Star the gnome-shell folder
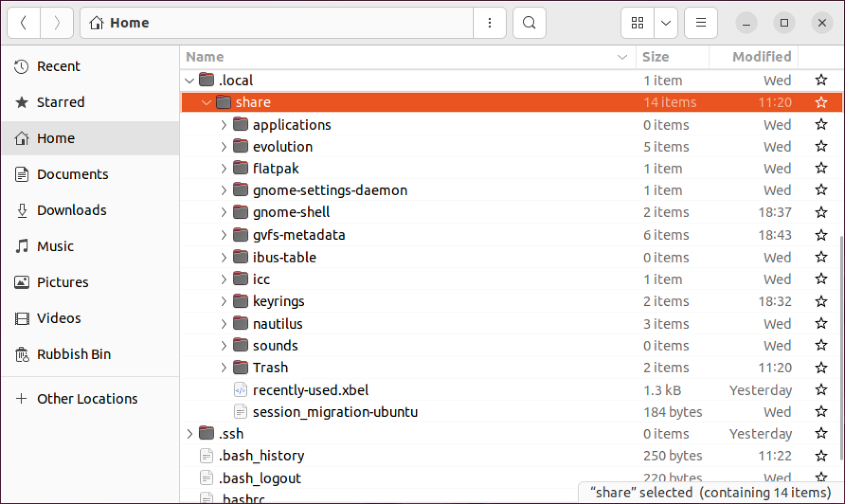 pos(821,212)
